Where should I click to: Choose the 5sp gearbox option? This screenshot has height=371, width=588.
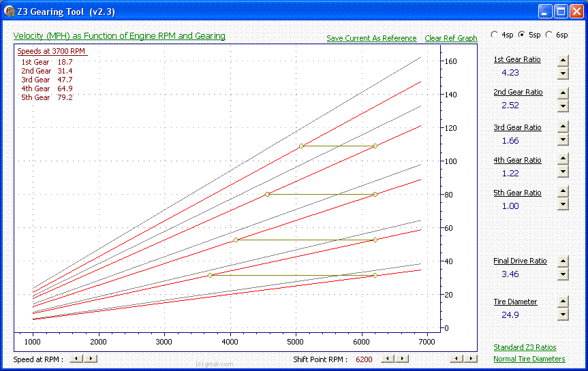[x=522, y=35]
